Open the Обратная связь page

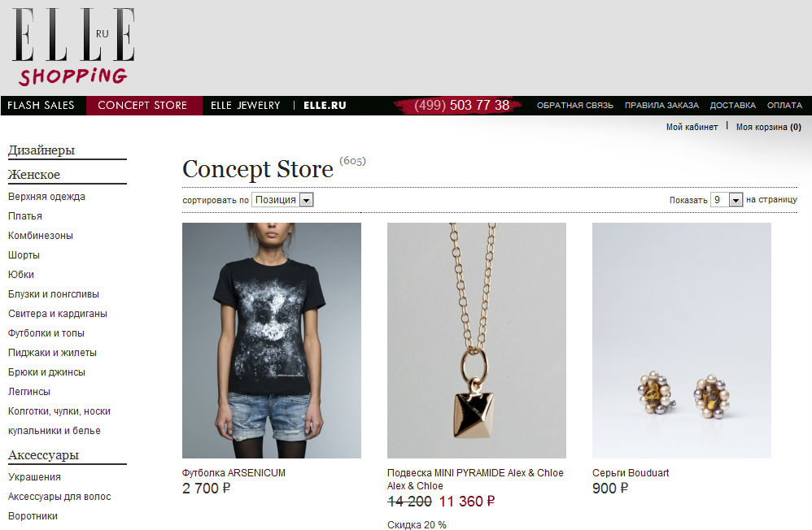[x=574, y=105]
